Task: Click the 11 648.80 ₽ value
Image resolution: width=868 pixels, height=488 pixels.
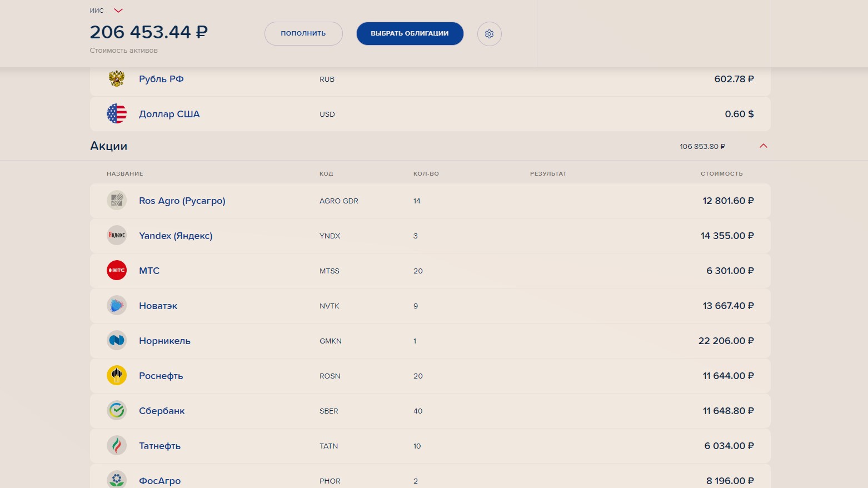Action: tap(728, 411)
